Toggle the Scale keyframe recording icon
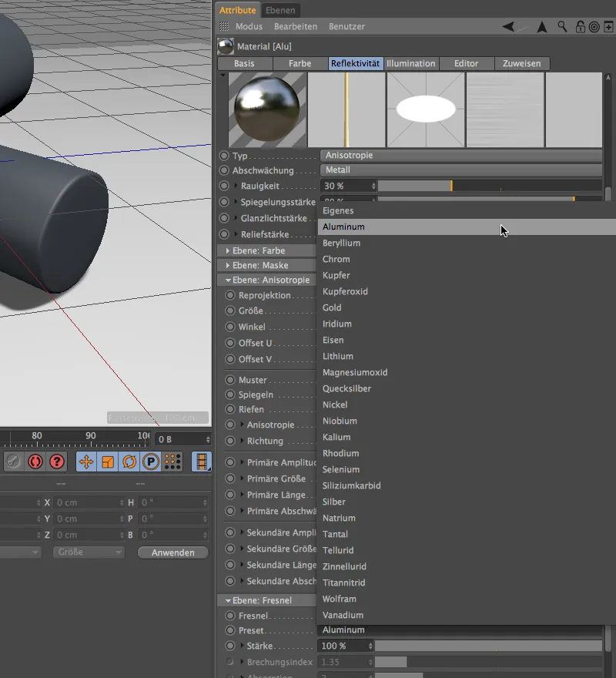616x678 pixels. [108, 462]
